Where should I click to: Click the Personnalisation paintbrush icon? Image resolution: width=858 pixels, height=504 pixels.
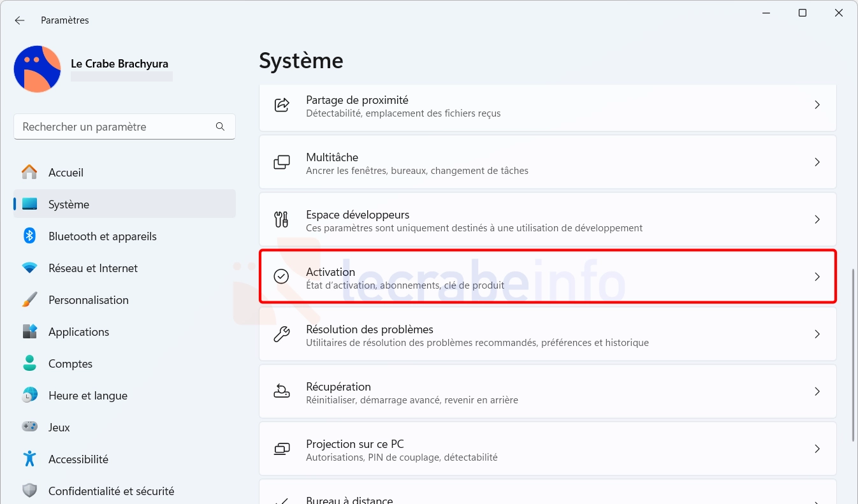[x=29, y=299]
